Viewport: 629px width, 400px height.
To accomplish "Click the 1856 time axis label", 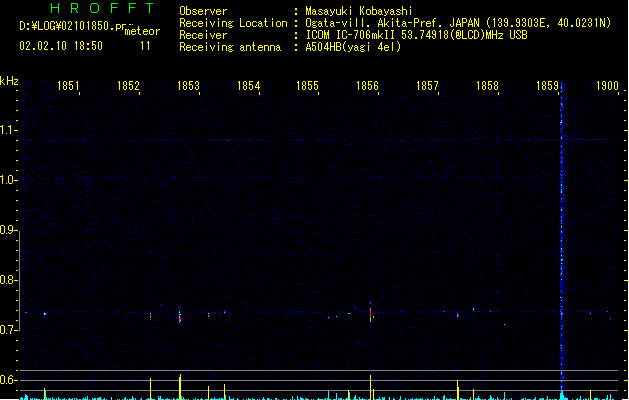I will tap(367, 85).
